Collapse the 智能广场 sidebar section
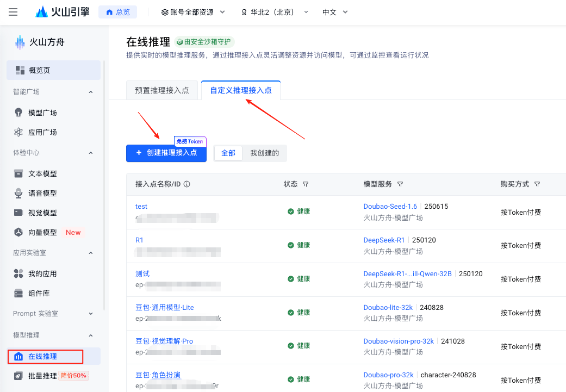Image resolution: width=566 pixels, height=392 pixels. pyautogui.click(x=90, y=91)
